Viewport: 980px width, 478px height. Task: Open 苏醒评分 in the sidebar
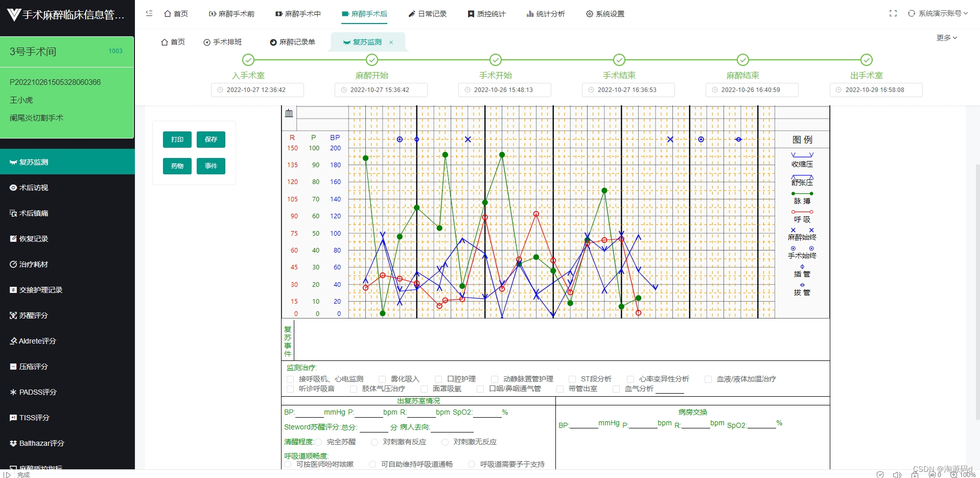67,315
